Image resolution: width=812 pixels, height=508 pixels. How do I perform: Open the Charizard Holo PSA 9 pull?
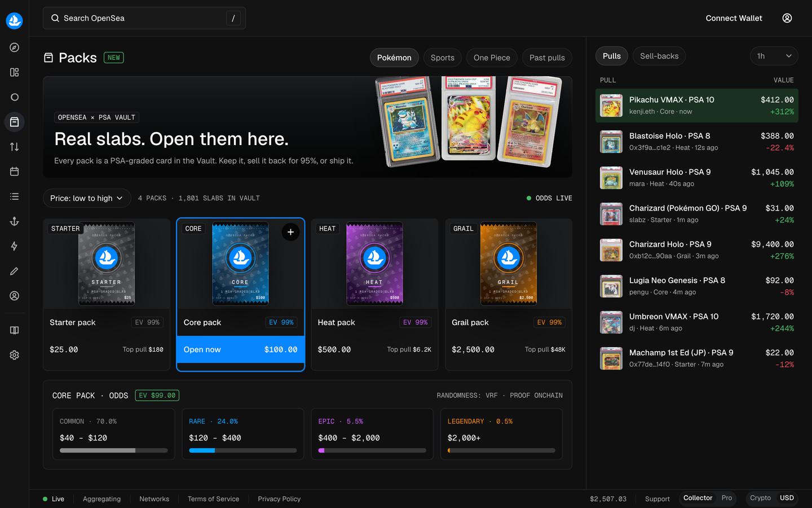(x=697, y=250)
